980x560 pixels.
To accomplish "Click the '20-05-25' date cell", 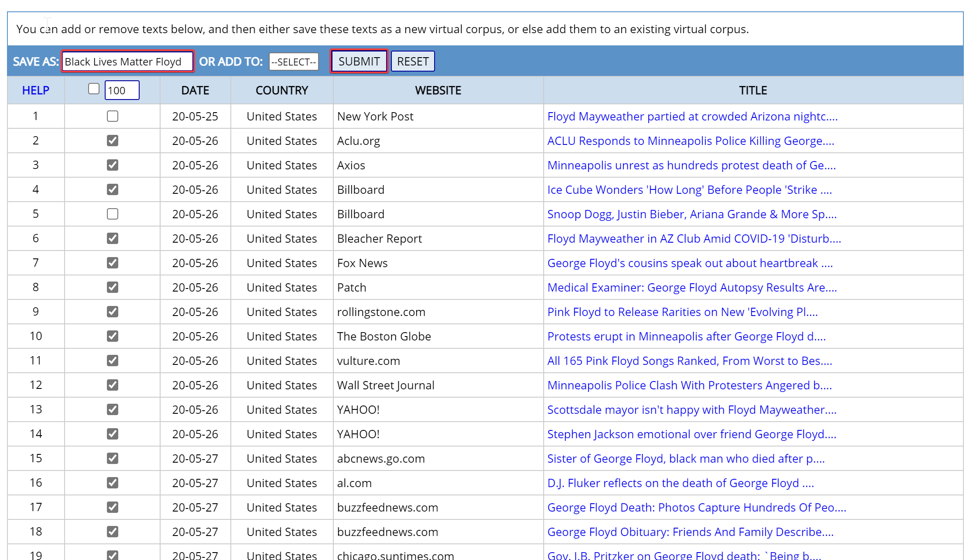I will 195,117.
